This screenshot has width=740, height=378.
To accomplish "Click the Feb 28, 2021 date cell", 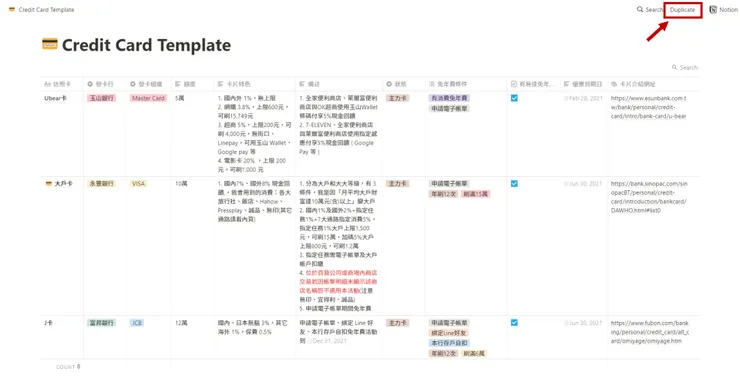I will click(583, 98).
